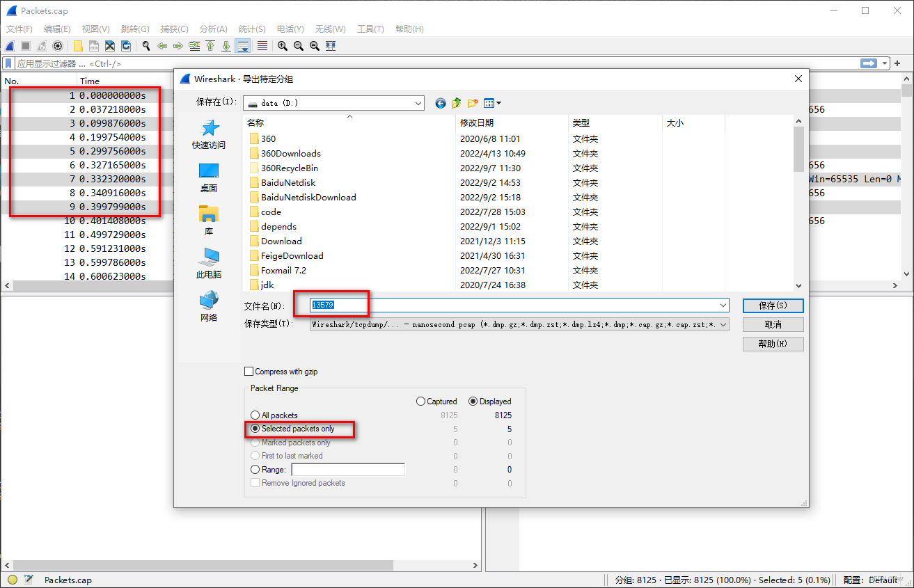914x588 pixels.
Task: Click the 修改日期 column header
Action: [x=477, y=122]
